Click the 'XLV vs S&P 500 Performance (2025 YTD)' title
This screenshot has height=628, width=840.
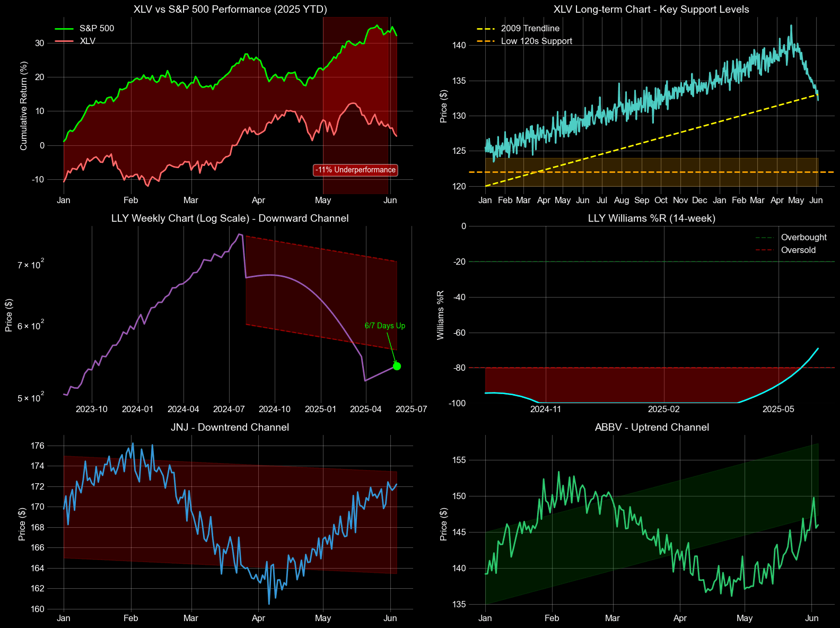pos(230,9)
